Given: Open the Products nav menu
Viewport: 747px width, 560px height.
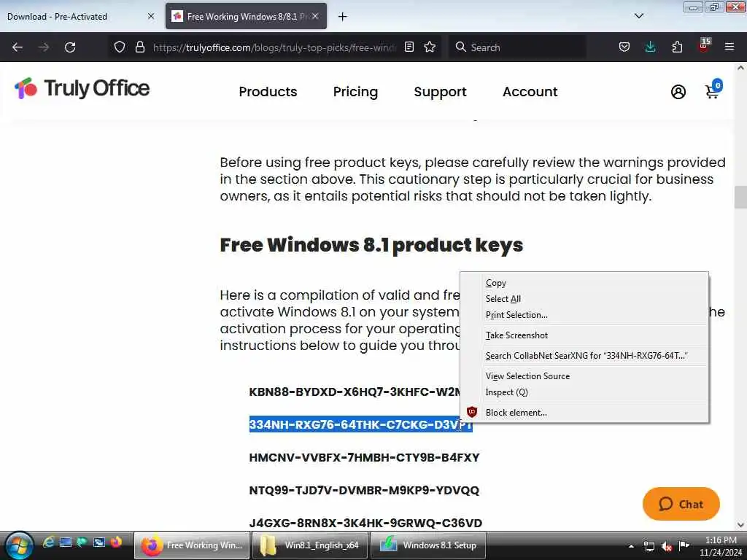Looking at the screenshot, I should coord(268,91).
